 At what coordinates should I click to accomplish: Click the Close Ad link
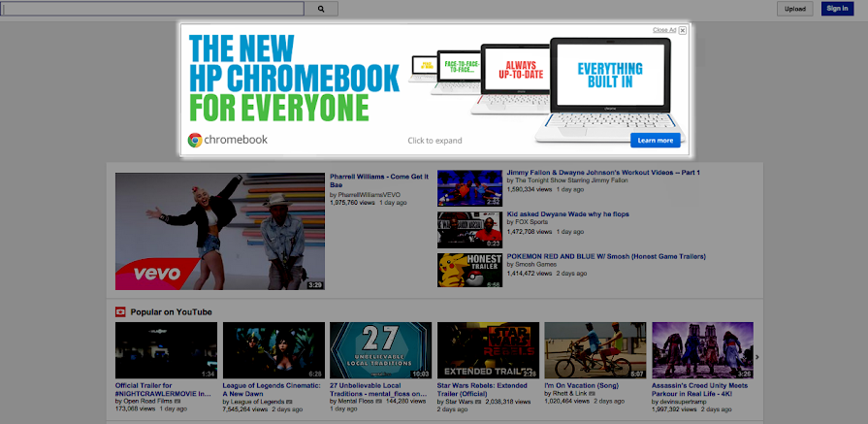(664, 30)
